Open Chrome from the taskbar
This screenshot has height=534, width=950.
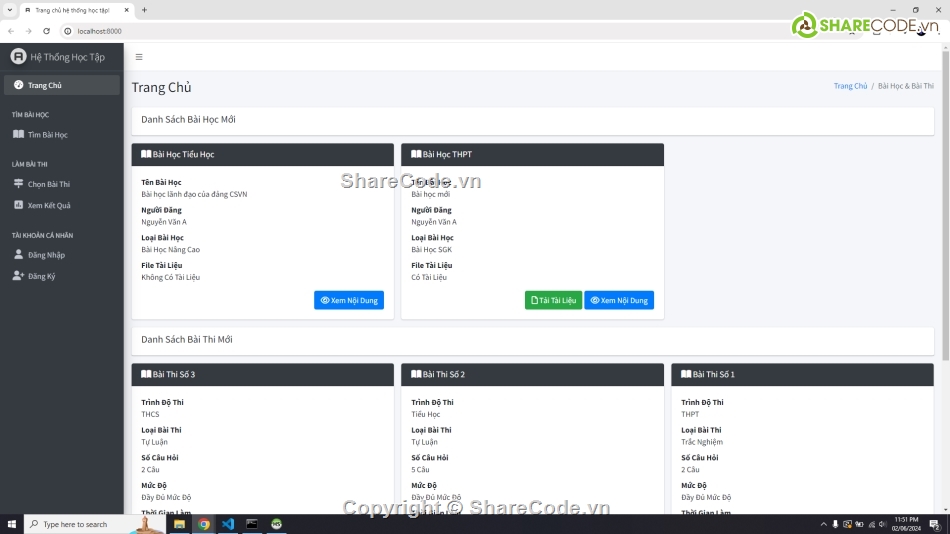204,524
